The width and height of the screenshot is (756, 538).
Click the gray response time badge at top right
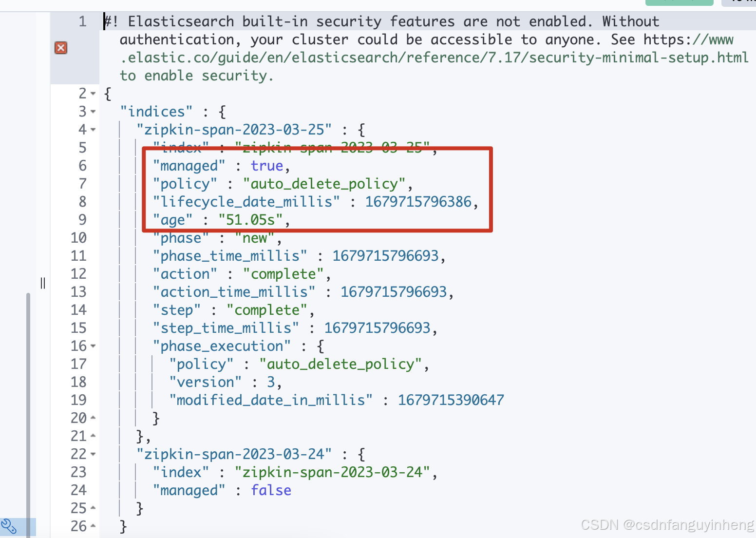(x=738, y=2)
